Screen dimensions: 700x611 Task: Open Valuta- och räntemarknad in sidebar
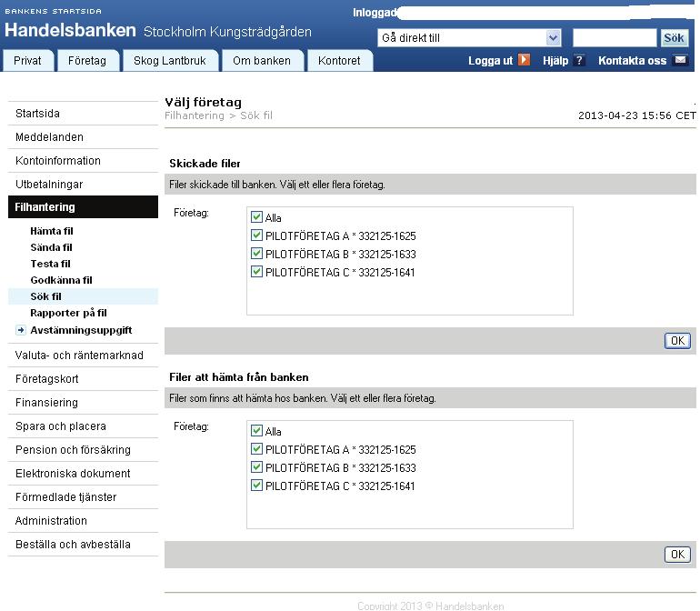pos(83,356)
